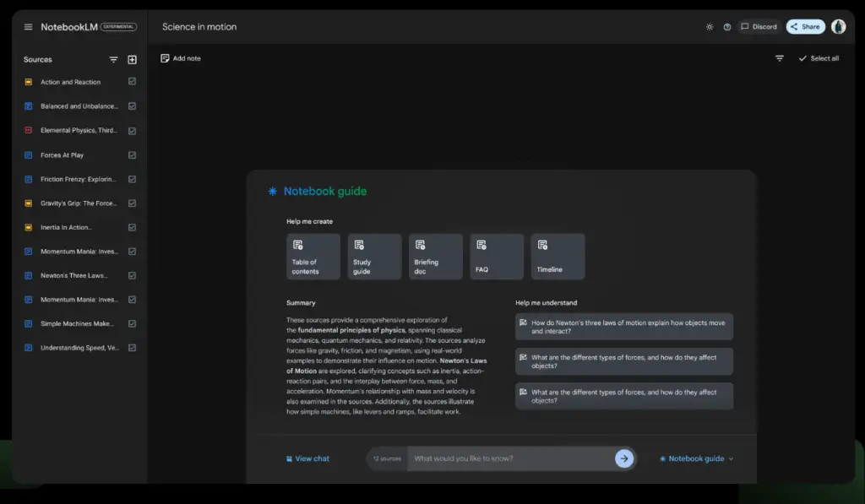865x504 pixels.
Task: Open the hamburger main menu
Action: 28,27
